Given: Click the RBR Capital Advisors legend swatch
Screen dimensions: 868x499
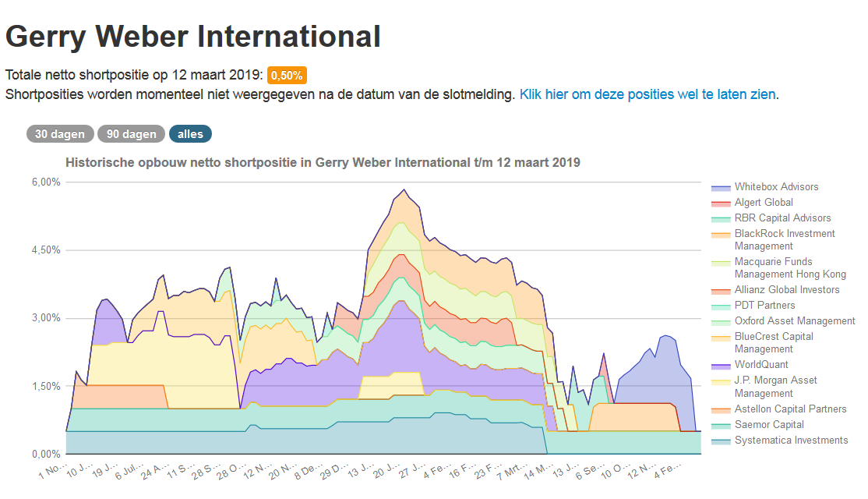Looking at the screenshot, I should [721, 218].
